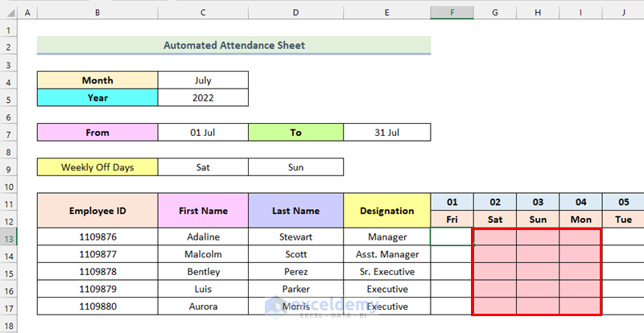Viewport: 644px width, 333px height.
Task: Select the Asst. Manager designation cell
Action: pos(387,254)
